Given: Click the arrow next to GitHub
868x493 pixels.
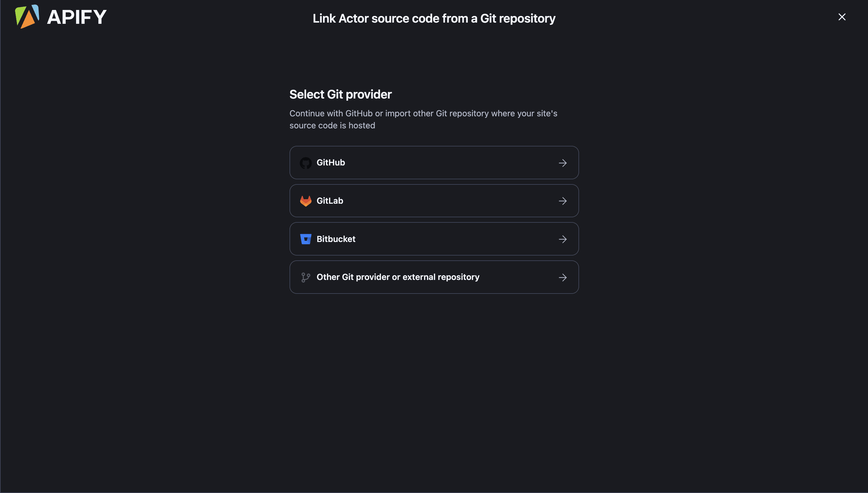Looking at the screenshot, I should [x=563, y=163].
